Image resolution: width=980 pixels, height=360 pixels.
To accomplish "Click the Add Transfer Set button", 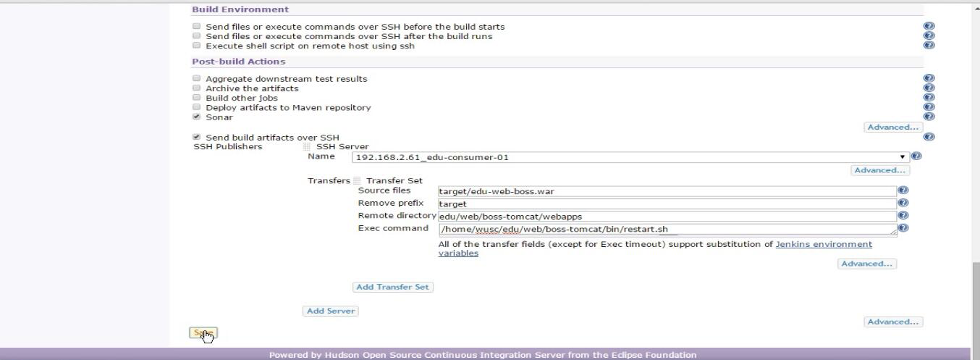I will pyautogui.click(x=392, y=287).
